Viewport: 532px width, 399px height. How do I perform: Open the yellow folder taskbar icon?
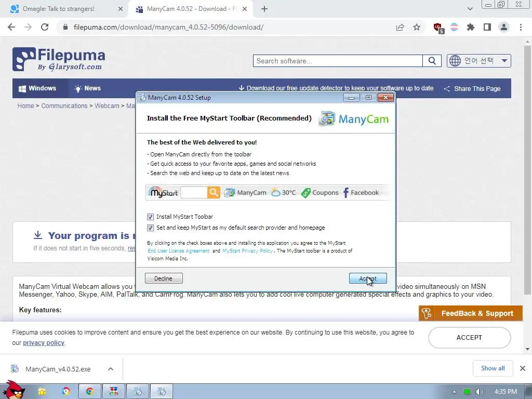[x=42, y=392]
